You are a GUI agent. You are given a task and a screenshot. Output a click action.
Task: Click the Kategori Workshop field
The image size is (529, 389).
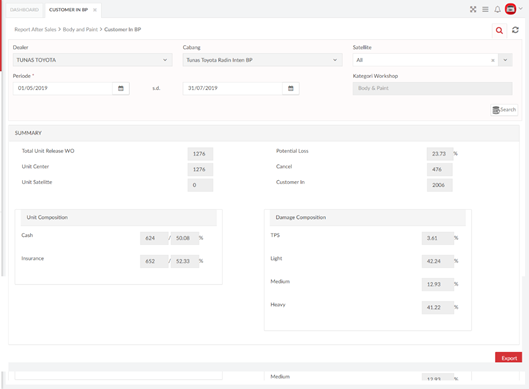433,88
